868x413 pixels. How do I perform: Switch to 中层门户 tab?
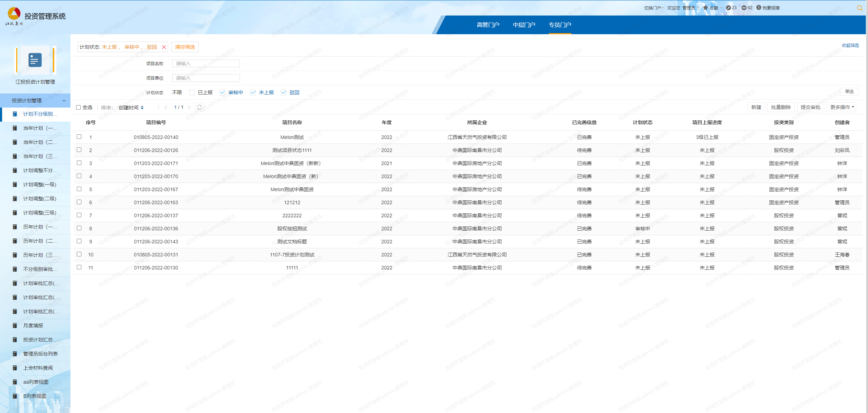tap(524, 25)
